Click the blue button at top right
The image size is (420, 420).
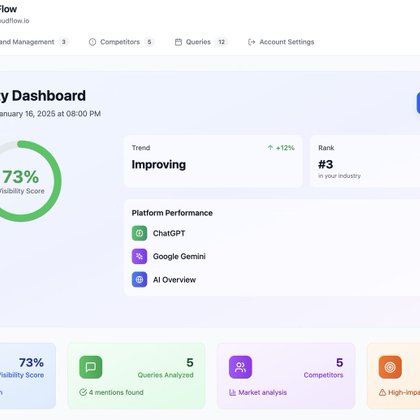418,103
